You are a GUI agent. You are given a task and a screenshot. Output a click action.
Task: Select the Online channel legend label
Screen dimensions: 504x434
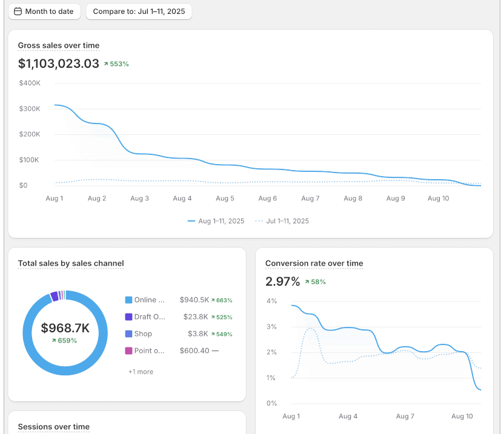tap(150, 300)
